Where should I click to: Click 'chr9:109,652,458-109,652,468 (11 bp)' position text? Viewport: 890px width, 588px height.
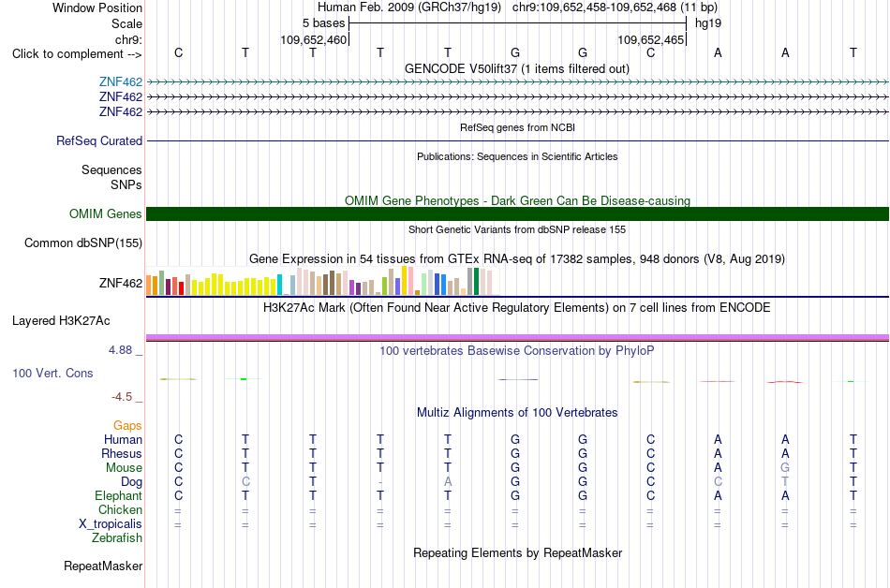click(x=615, y=7)
